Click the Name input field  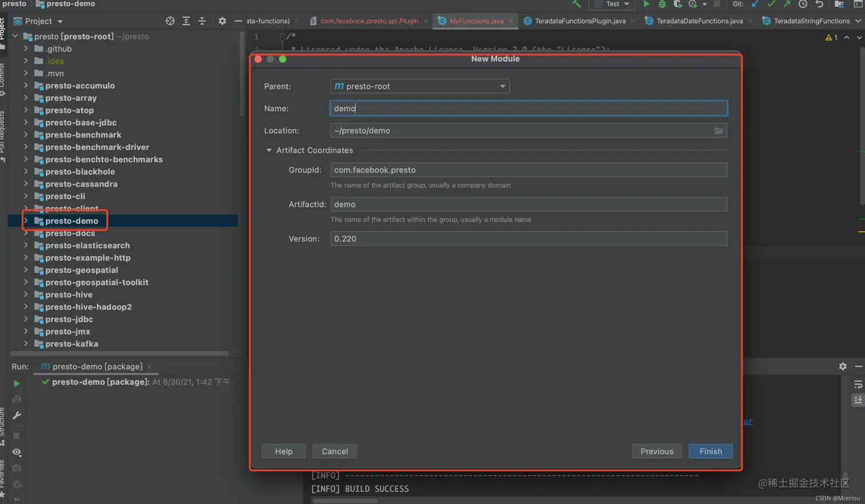[x=529, y=108]
